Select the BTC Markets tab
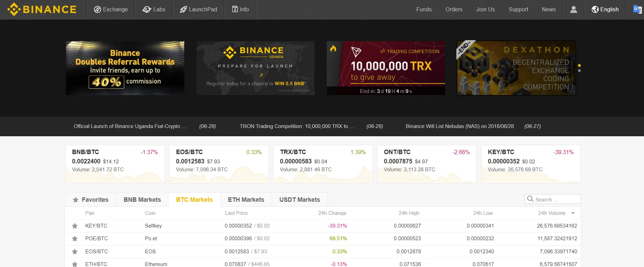644x267 pixels. pyautogui.click(x=194, y=200)
